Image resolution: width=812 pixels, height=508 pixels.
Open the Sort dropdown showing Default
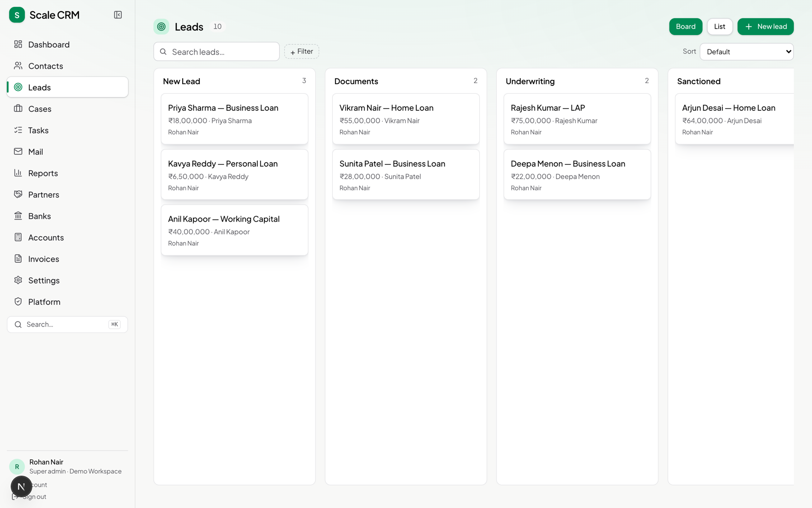click(746, 52)
